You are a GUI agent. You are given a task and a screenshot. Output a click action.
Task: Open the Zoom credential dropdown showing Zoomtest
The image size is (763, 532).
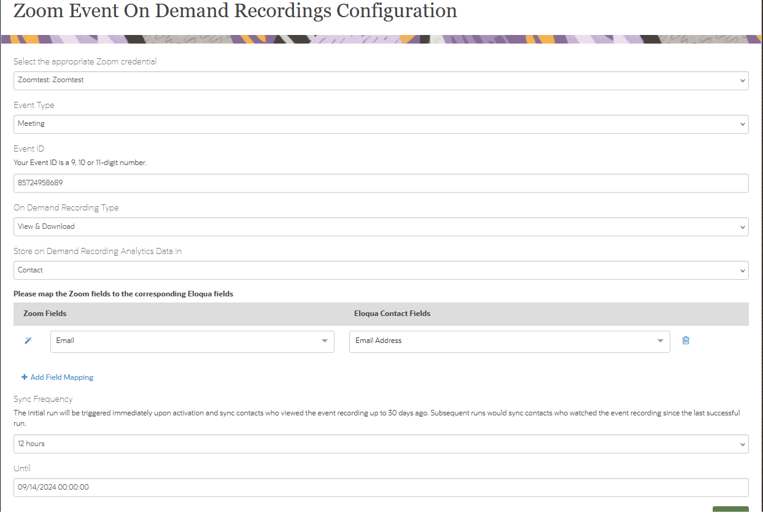pyautogui.click(x=381, y=80)
